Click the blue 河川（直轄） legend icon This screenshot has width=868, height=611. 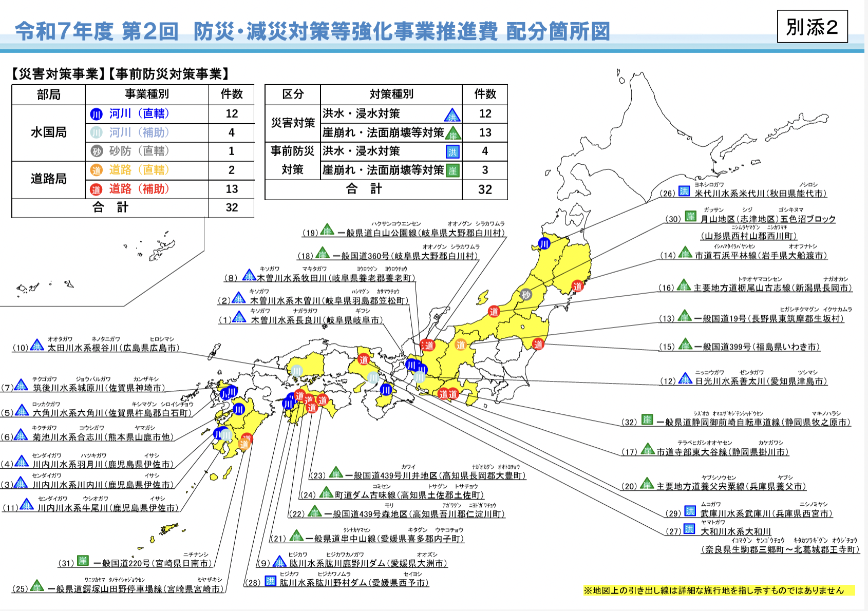click(x=96, y=114)
